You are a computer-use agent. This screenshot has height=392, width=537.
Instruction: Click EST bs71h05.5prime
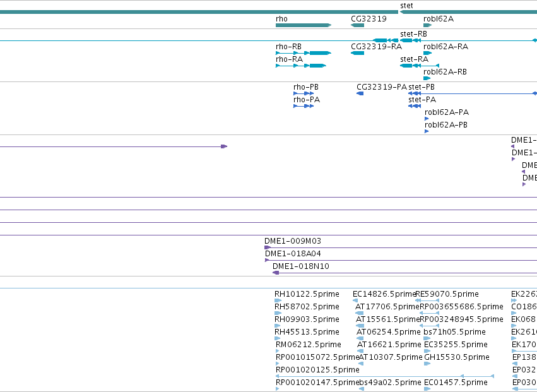(427, 338)
